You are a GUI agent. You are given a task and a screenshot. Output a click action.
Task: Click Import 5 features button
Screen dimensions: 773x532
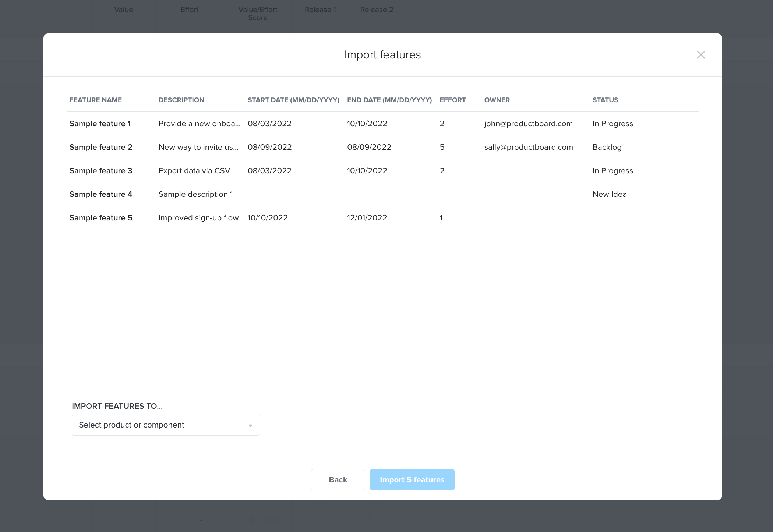click(412, 480)
